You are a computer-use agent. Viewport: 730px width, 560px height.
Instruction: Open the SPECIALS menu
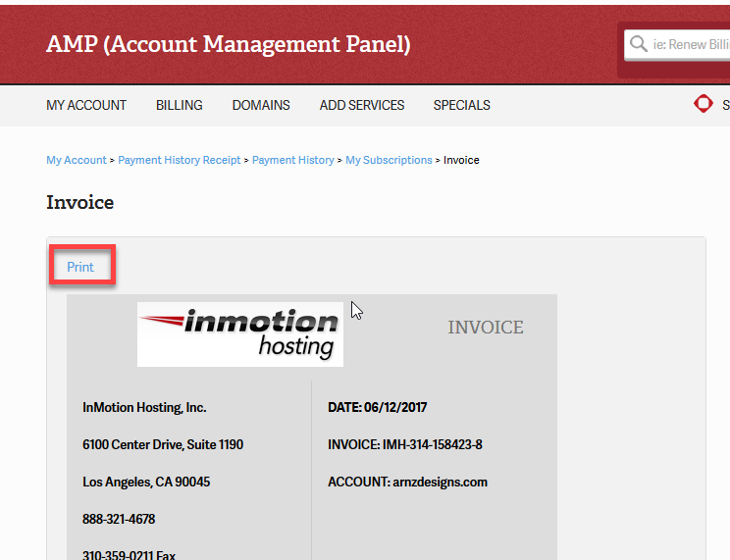[462, 105]
